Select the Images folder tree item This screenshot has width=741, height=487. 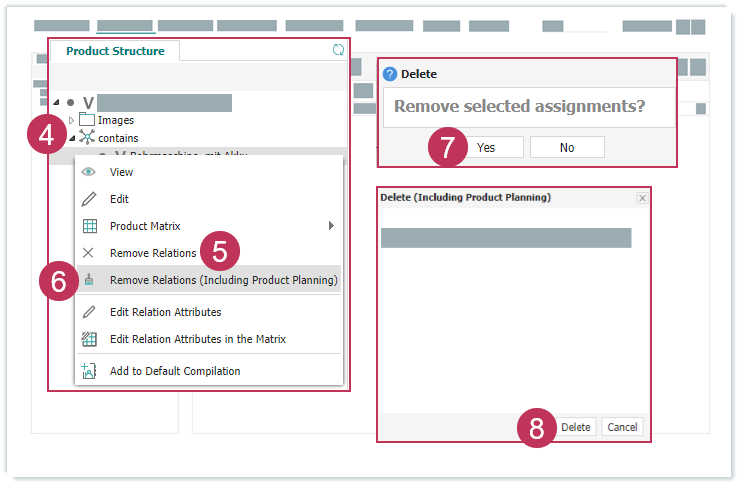[115, 121]
